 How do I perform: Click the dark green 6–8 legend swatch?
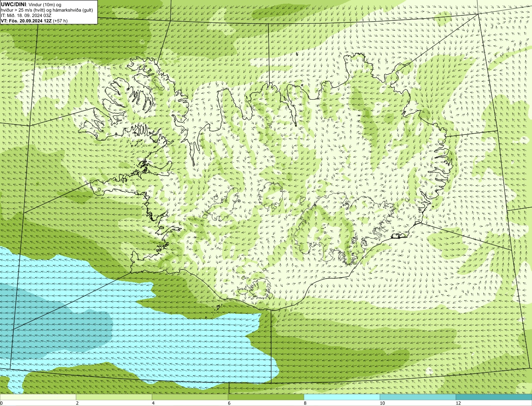tap(266, 397)
